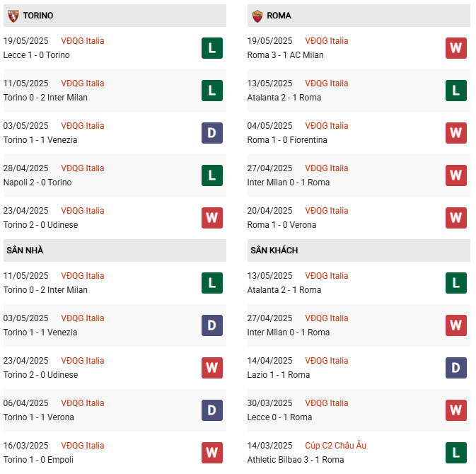Select the SÂN NHÀ section header
The height and width of the screenshot is (474, 476).
[x=25, y=250]
